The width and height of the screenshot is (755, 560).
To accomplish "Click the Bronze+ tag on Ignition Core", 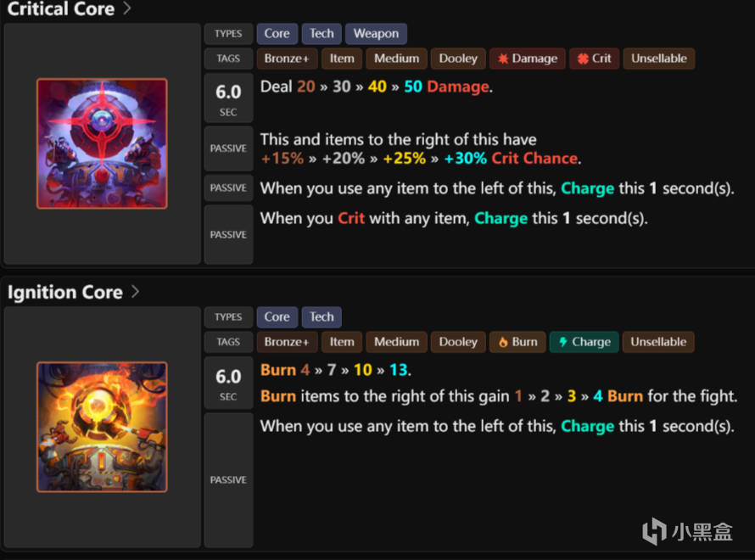I will (x=287, y=342).
